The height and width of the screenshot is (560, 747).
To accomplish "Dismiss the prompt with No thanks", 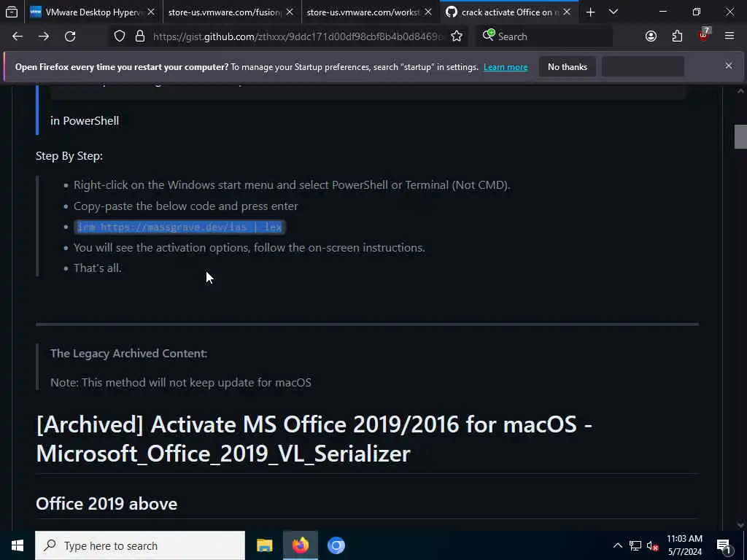I will click(x=568, y=66).
